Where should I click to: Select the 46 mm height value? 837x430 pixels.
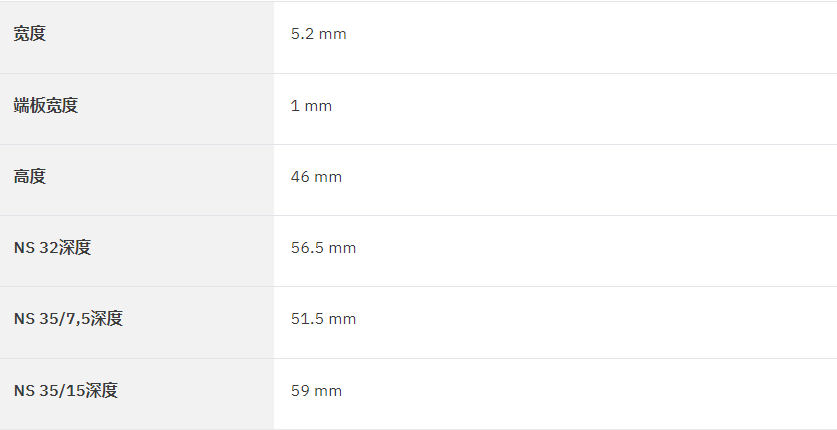(317, 177)
